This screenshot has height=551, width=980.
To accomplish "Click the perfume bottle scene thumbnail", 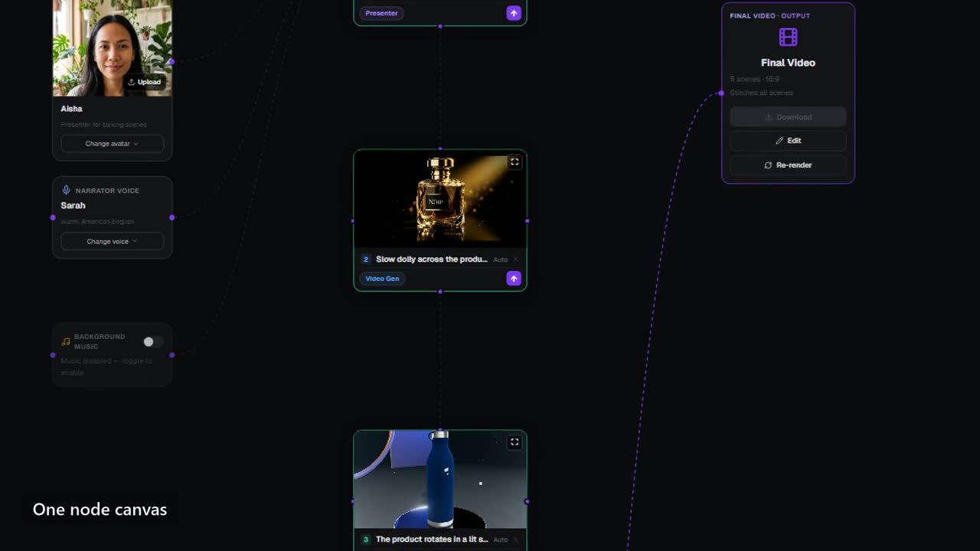I will 440,199.
